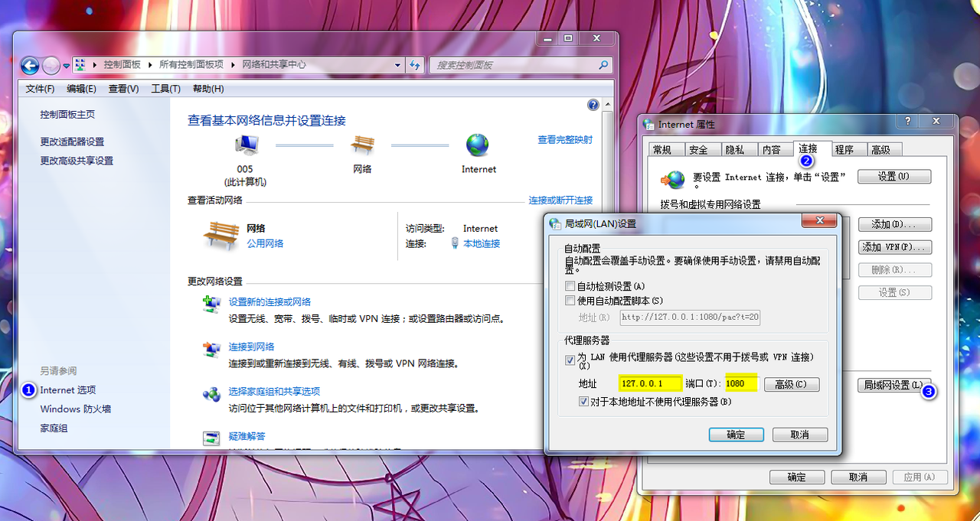Click the local connection adapter icon
Image resolution: width=980 pixels, height=521 pixels.
click(x=455, y=243)
